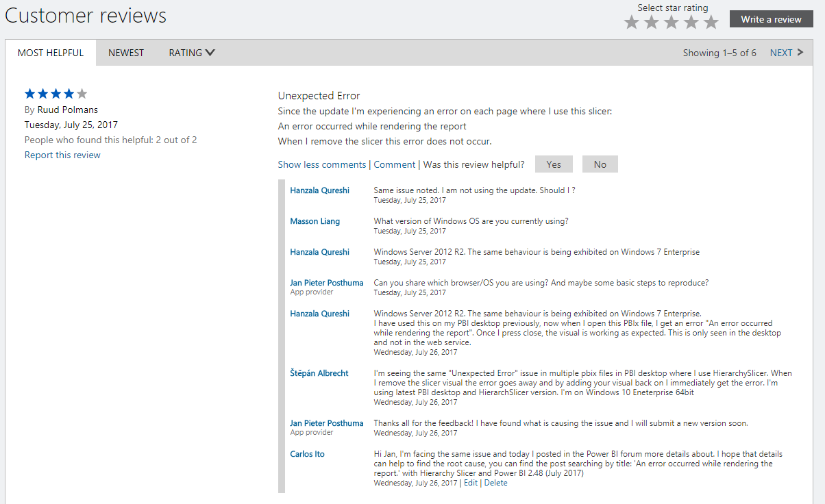Select the second star rating
Viewport: 825px width, 504px height.
pyautogui.click(x=652, y=23)
